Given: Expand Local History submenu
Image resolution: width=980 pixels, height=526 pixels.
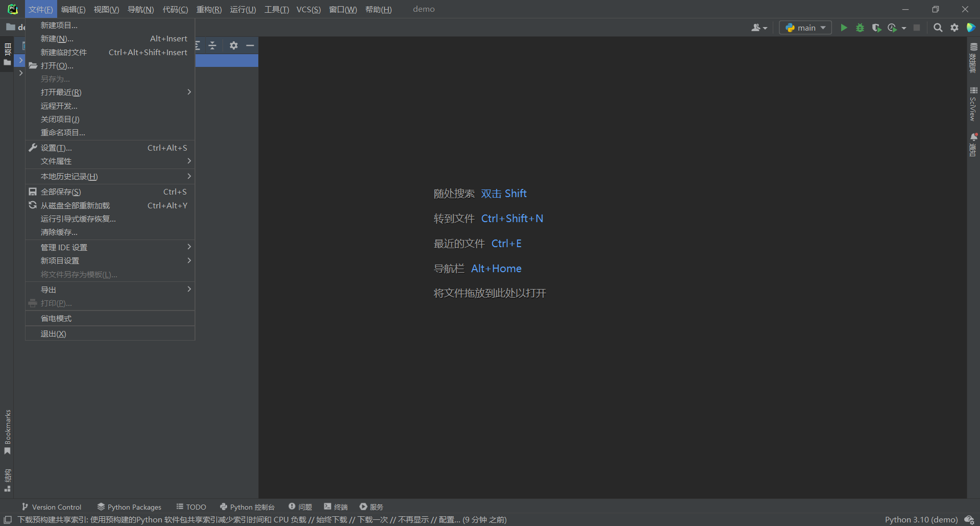Looking at the screenshot, I should click(x=110, y=177).
